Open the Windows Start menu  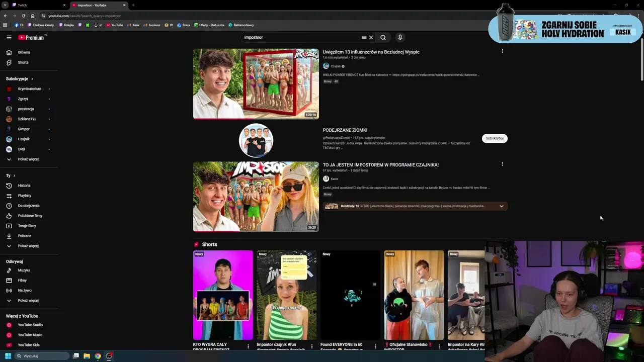tap(8, 356)
